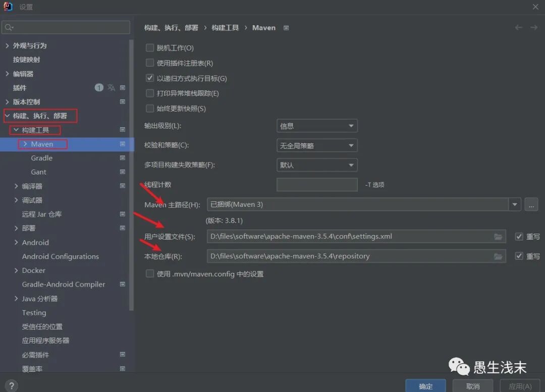The width and height of the screenshot is (545, 392).
Task: Open the 应用程序服务器 settings page
Action: coord(45,341)
